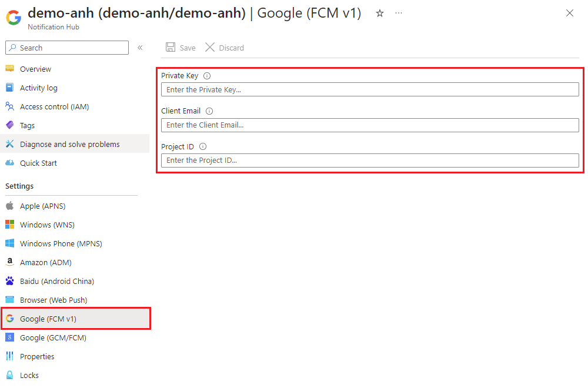Click the Google (FCM v1) sidebar icon
Image resolution: width=588 pixels, height=388 pixels.
[10, 319]
